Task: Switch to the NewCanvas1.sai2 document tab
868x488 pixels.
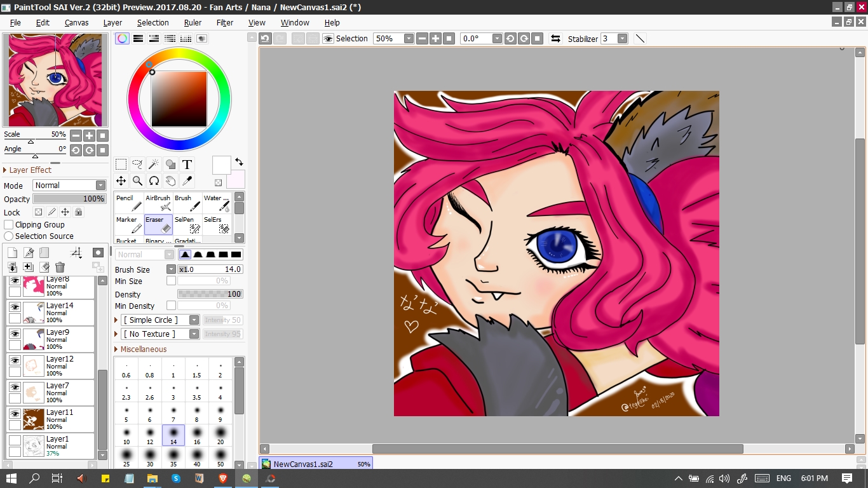Action: pos(316,464)
